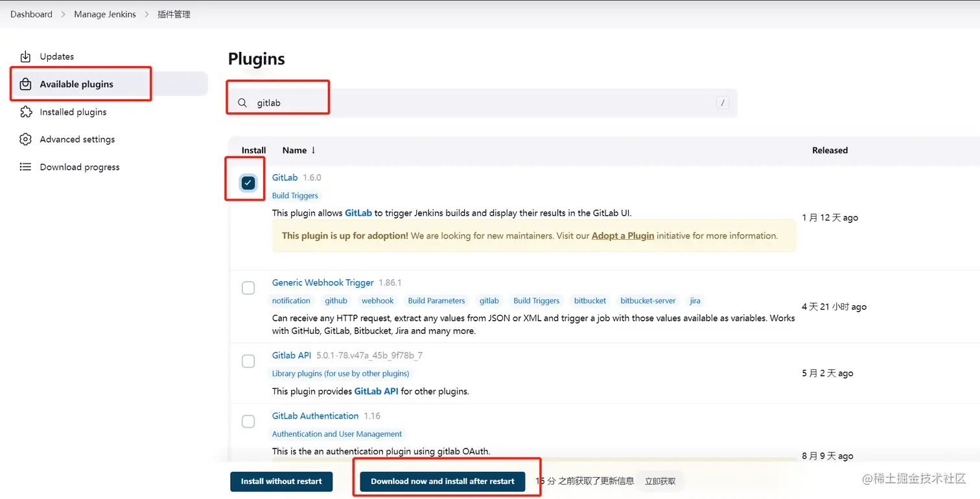This screenshot has height=499, width=980.
Task: Filter by the Build Triggers tag under GitLab
Action: 295,196
